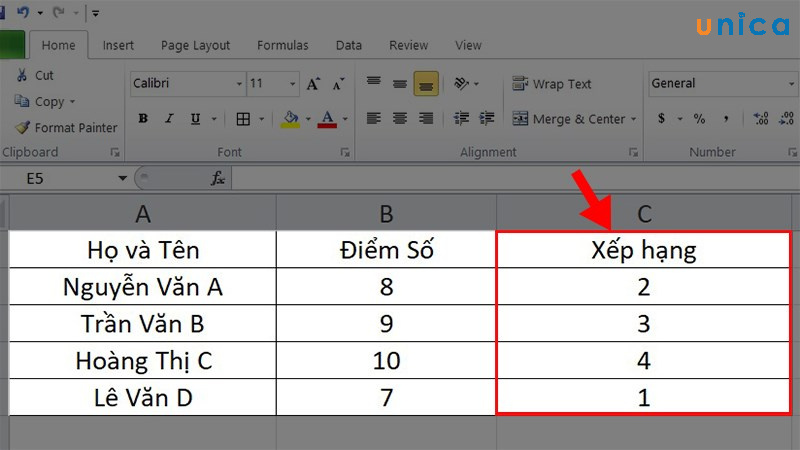Toggle Italic formatting
Screen dimensions: 800x450
click(x=169, y=118)
